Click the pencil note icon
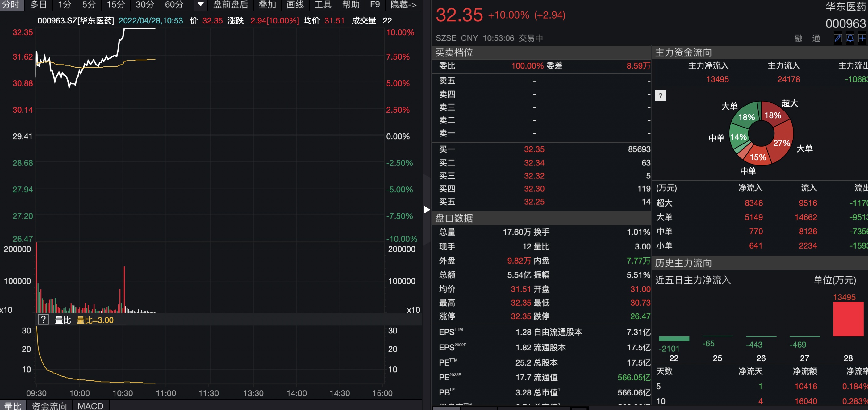Viewport: 868px width, 410px height. (x=837, y=38)
